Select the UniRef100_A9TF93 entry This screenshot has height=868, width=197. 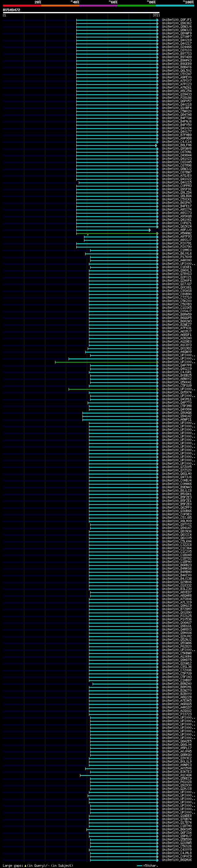click(x=176, y=236)
